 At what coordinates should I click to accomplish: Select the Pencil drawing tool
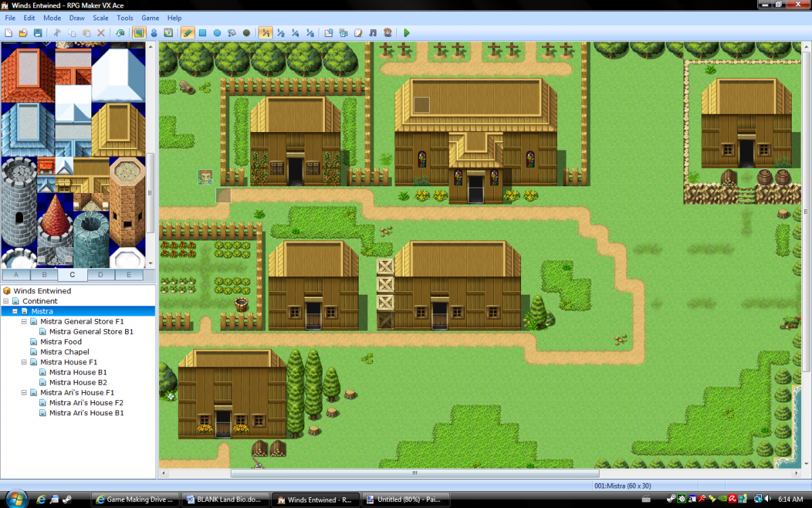[187, 33]
